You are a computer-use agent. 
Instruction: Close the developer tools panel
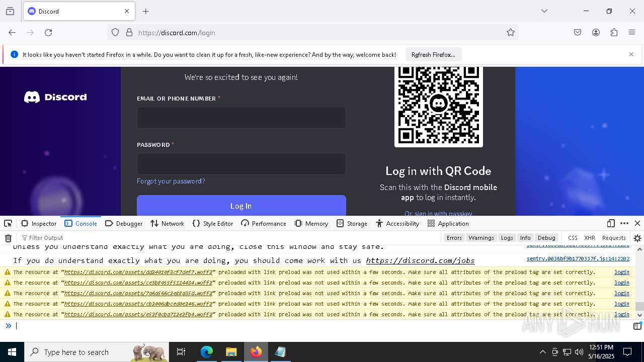point(637,224)
